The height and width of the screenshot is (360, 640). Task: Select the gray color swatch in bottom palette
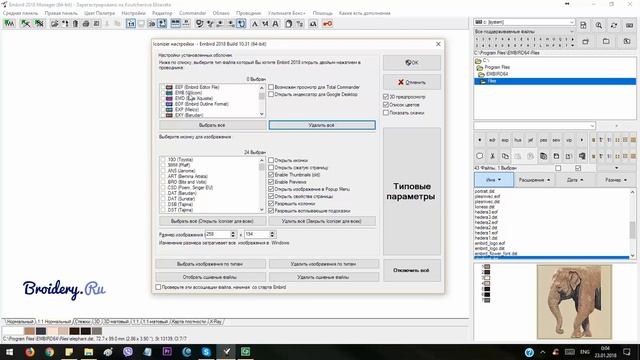coord(97,331)
